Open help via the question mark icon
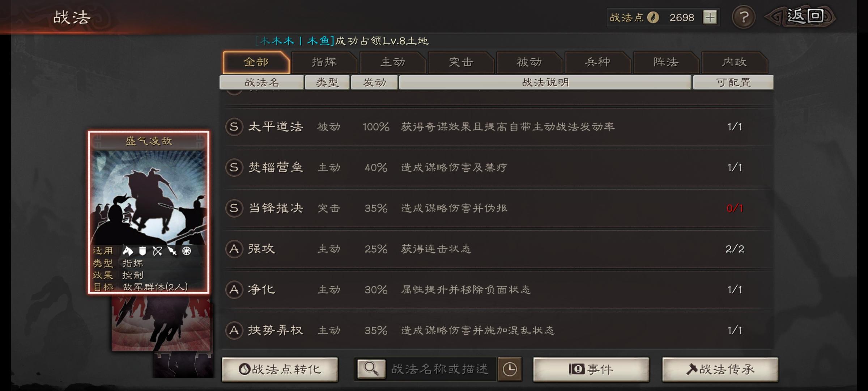 coord(744,17)
